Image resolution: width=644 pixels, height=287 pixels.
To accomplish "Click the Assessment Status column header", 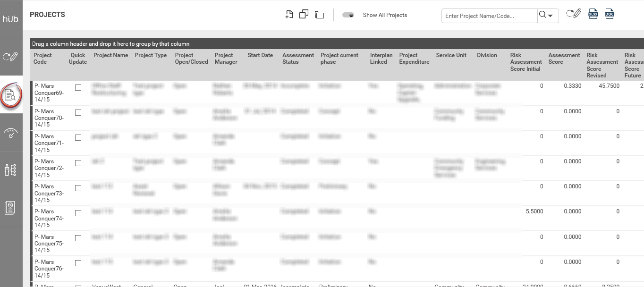I will pyautogui.click(x=298, y=59).
